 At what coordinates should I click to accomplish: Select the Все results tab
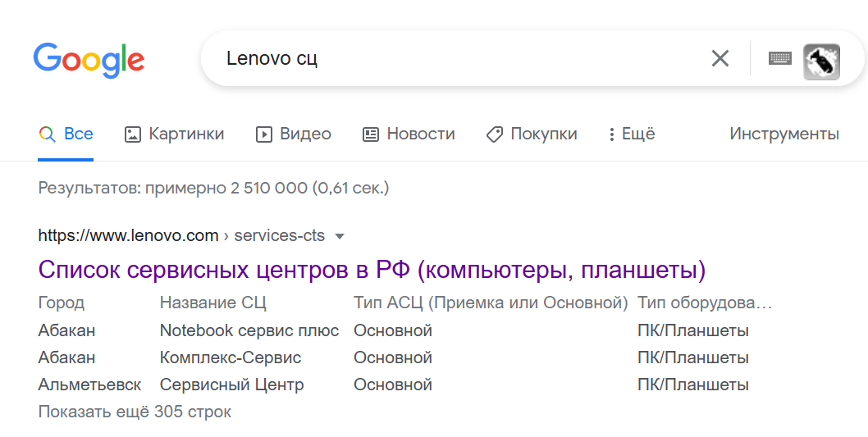[78, 134]
